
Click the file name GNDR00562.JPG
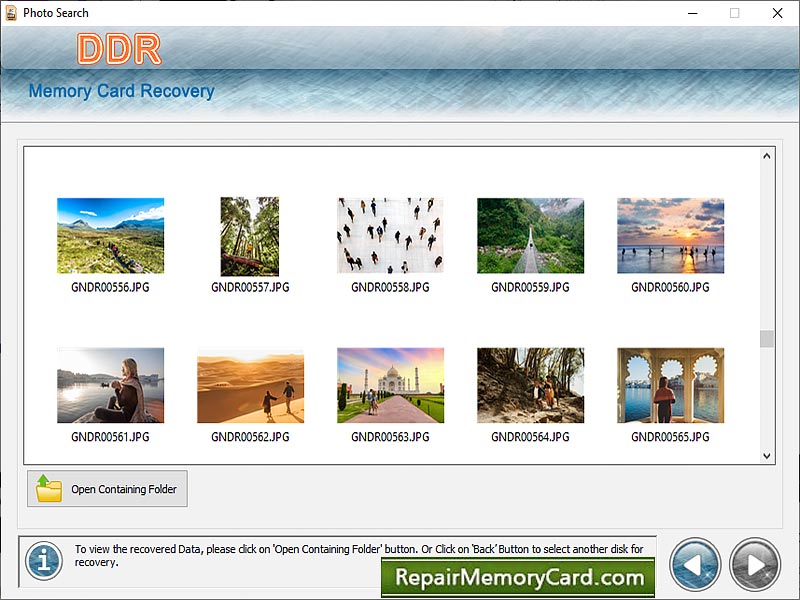250,437
